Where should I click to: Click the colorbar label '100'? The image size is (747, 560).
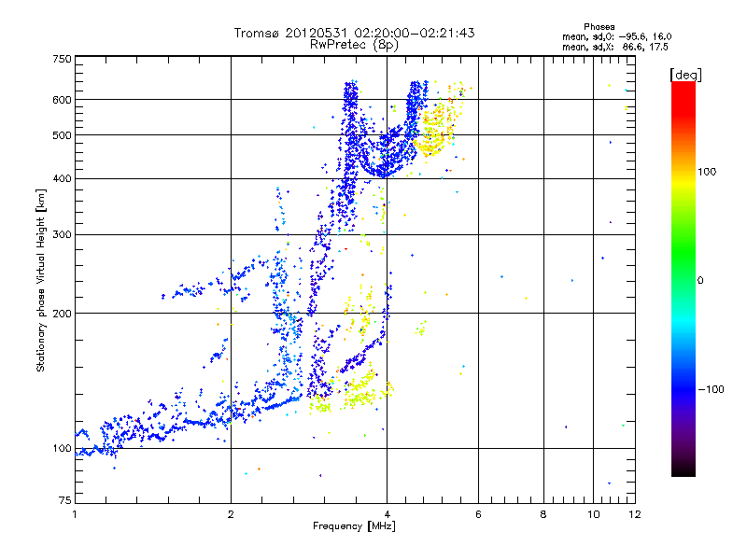tap(707, 172)
